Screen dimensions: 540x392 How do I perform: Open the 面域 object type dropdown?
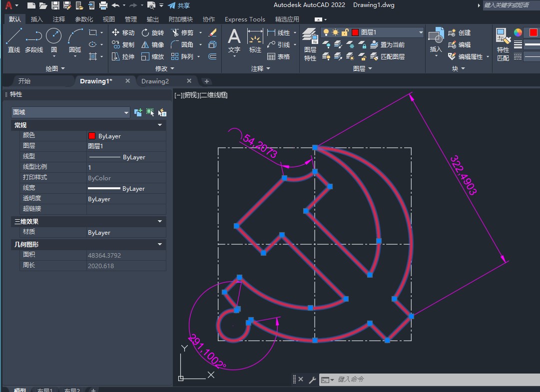pyautogui.click(x=70, y=112)
